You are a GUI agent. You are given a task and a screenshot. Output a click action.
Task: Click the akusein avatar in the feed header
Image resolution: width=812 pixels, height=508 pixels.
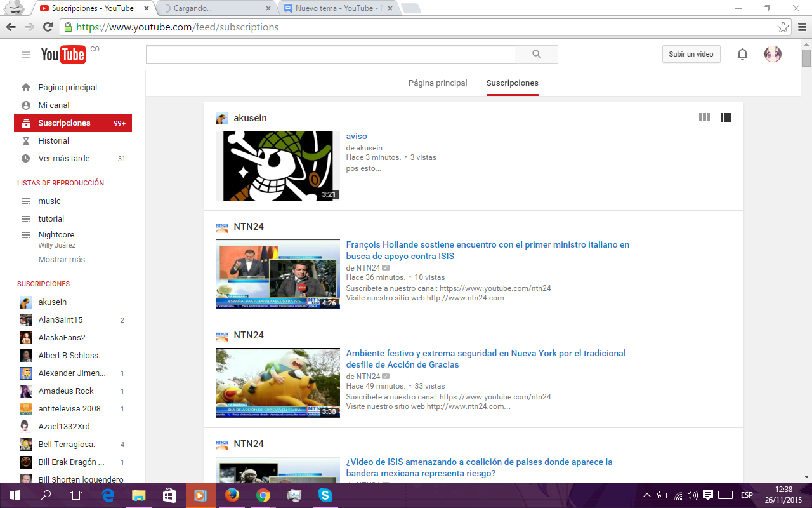(222, 118)
